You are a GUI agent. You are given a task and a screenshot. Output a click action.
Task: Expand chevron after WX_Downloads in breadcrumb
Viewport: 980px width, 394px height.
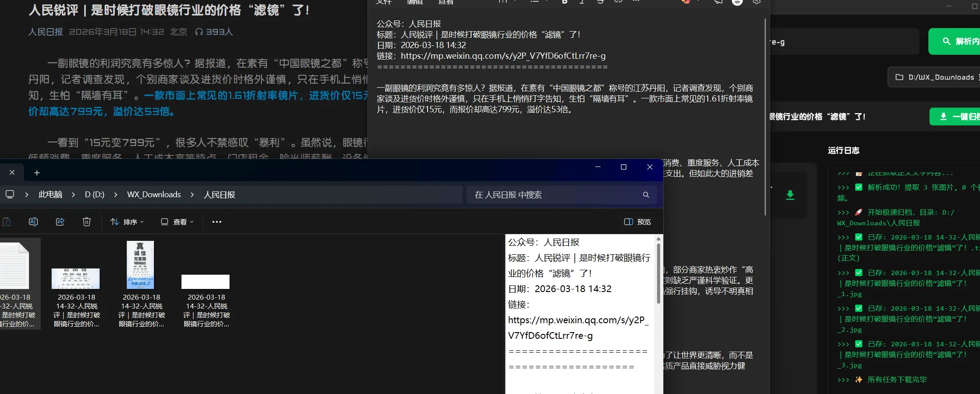coord(192,195)
